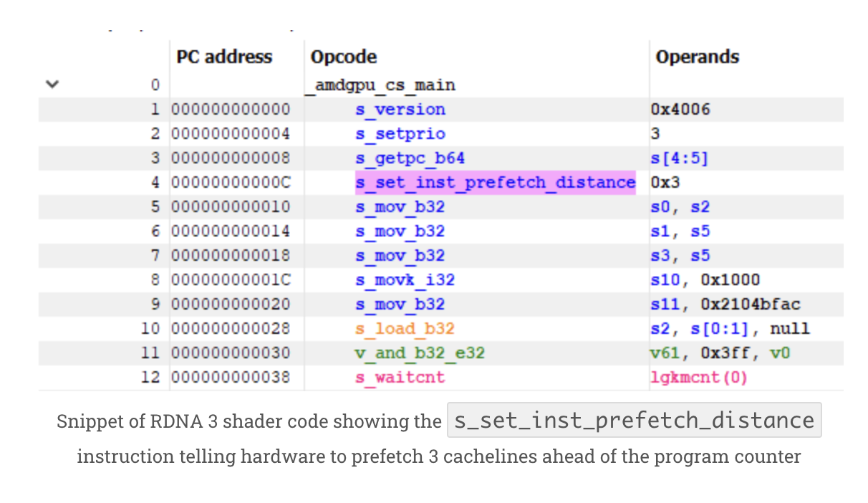Click the highlighted s_set_inst_prefetch_distance opcode

click(x=495, y=183)
